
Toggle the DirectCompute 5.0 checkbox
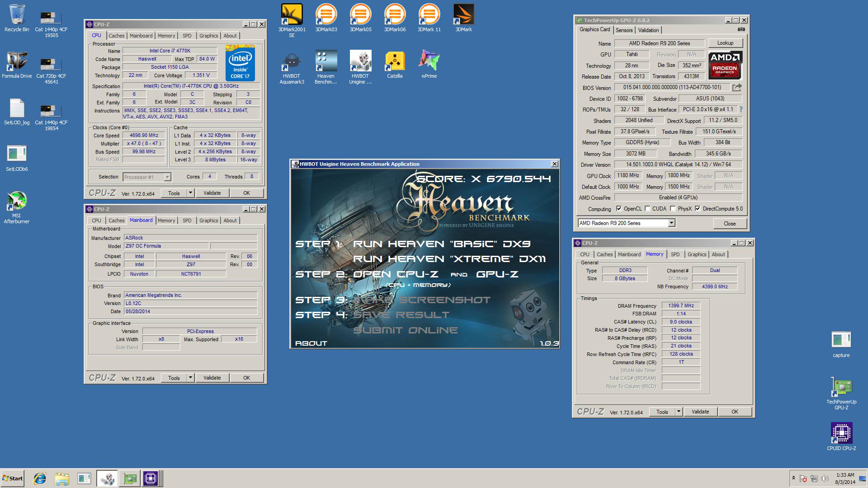click(x=698, y=209)
